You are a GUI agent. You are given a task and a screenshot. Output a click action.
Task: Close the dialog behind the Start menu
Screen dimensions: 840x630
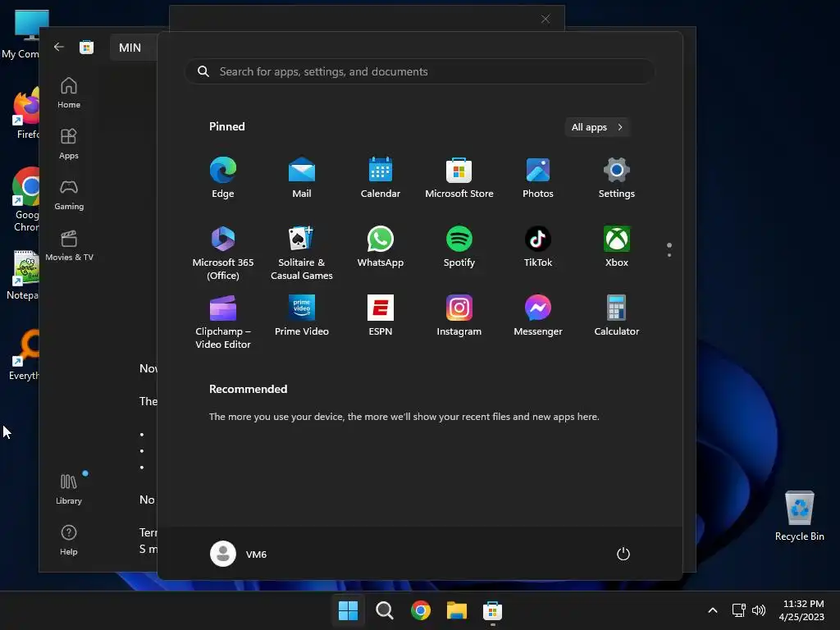click(x=546, y=20)
